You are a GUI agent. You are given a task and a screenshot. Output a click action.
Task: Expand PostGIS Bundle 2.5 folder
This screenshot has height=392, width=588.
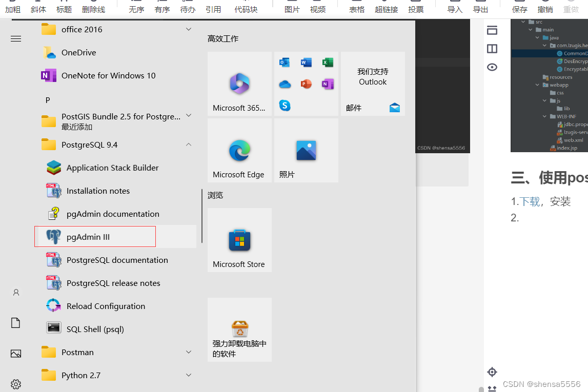point(189,115)
